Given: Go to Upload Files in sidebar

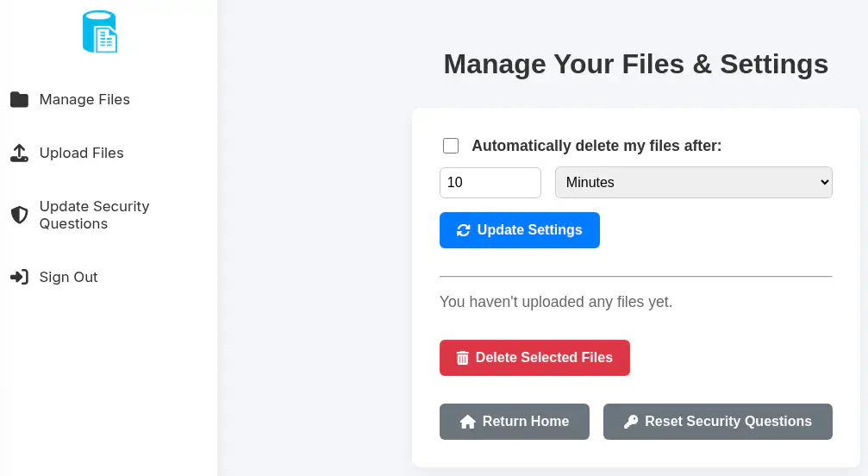Looking at the screenshot, I should [x=82, y=153].
